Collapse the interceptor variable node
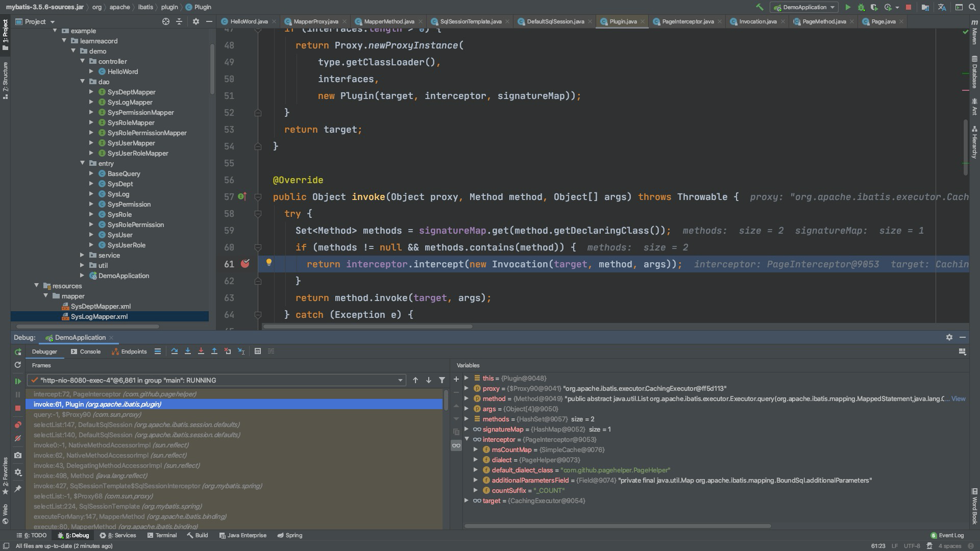The height and width of the screenshot is (551, 980). (467, 439)
